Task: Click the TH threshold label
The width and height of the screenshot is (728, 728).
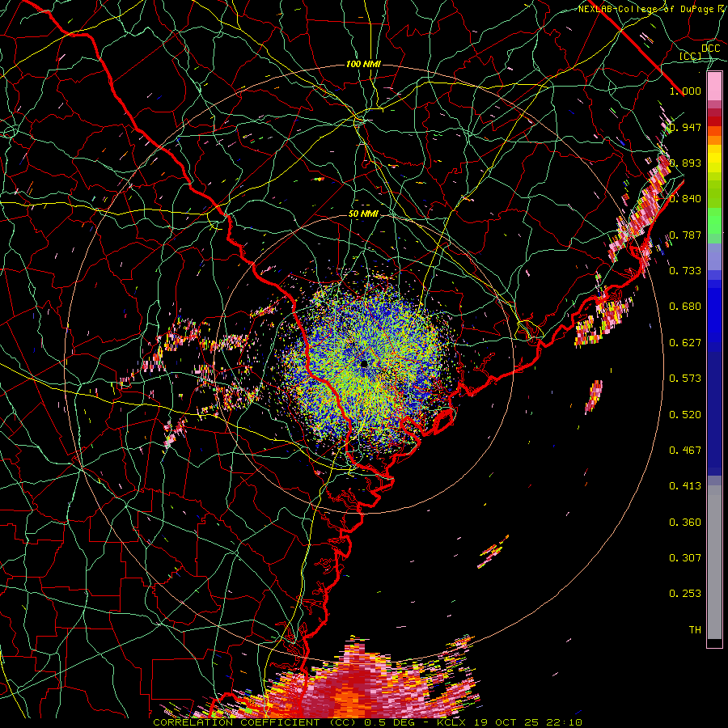Action: tap(695, 630)
